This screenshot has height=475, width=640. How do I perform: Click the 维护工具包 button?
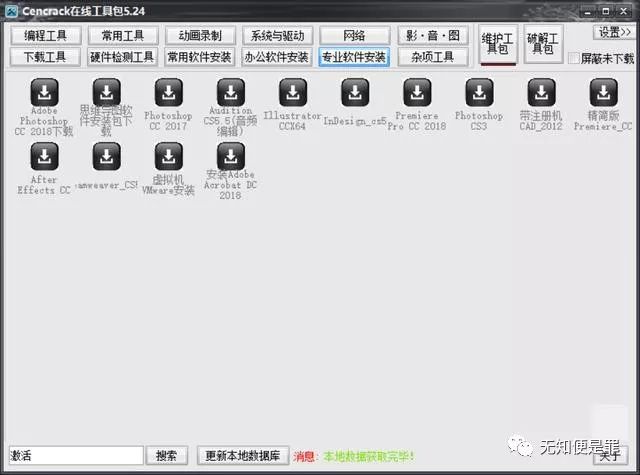pyautogui.click(x=498, y=44)
